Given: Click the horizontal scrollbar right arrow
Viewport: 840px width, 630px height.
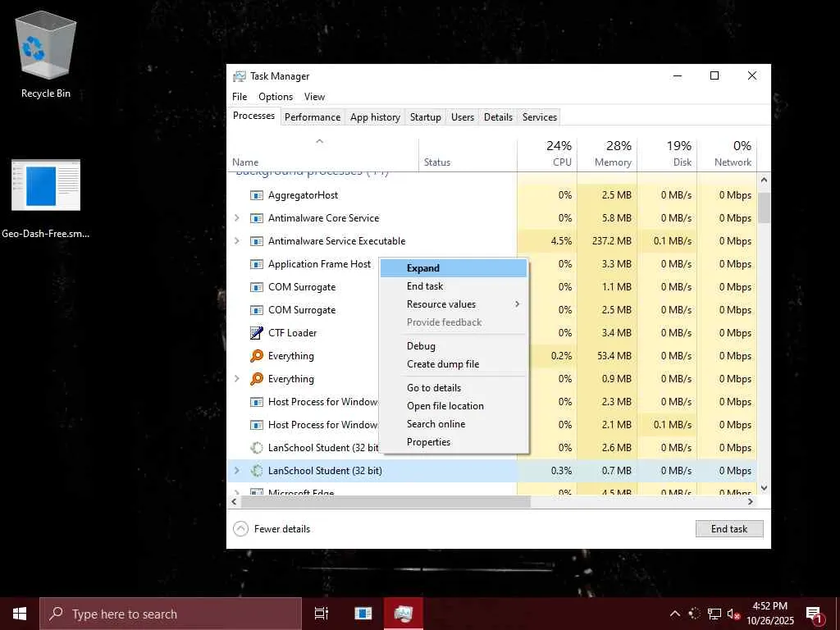Looking at the screenshot, I should [751, 501].
